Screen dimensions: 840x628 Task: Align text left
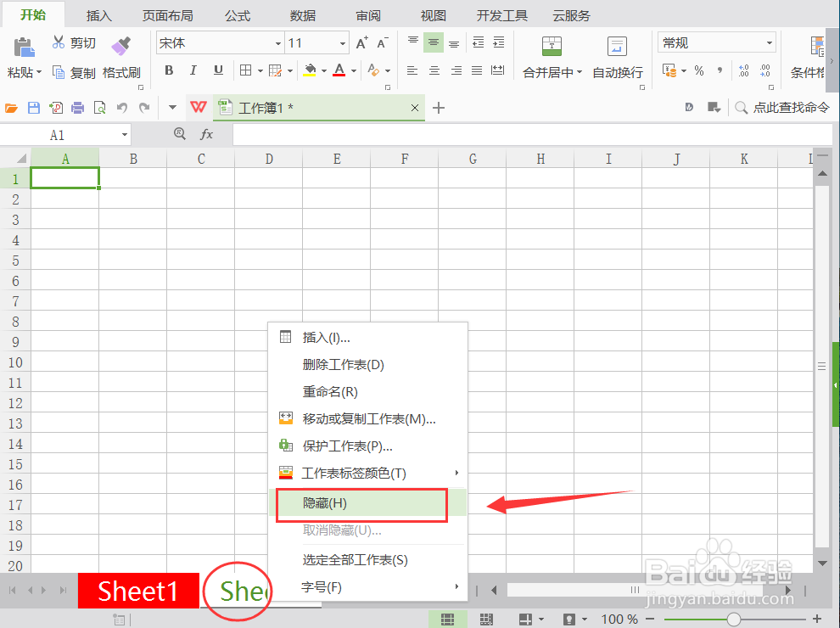(x=412, y=70)
